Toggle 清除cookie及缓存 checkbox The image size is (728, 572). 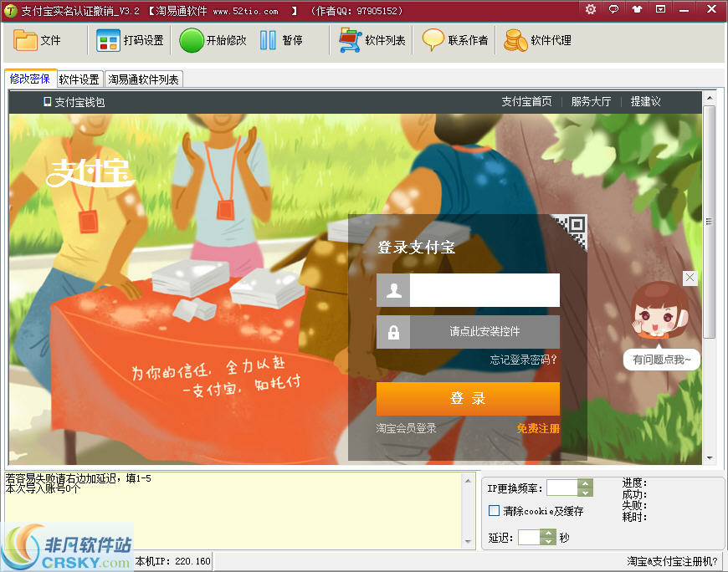(494, 511)
